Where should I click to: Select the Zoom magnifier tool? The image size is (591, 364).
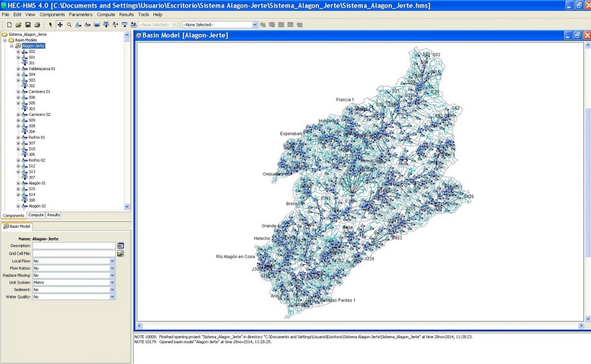pos(69,25)
